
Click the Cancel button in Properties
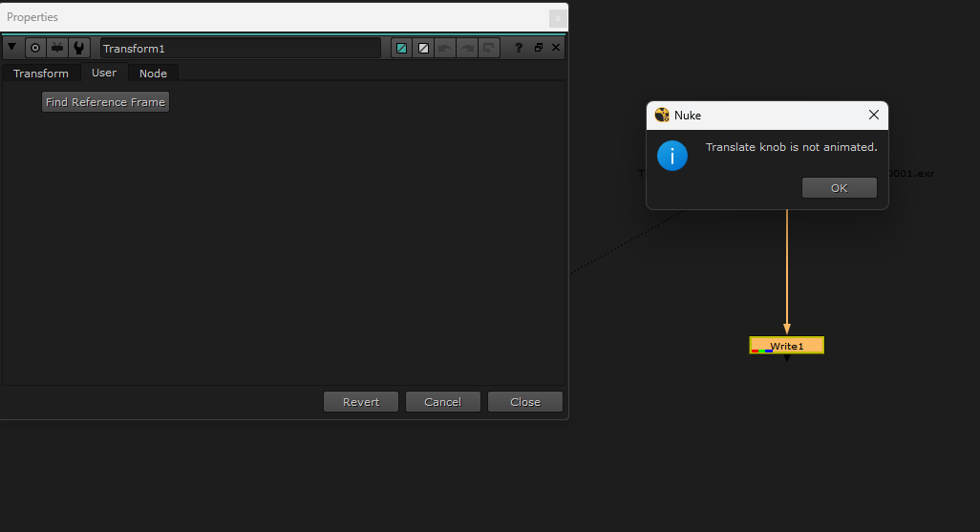[442, 402]
